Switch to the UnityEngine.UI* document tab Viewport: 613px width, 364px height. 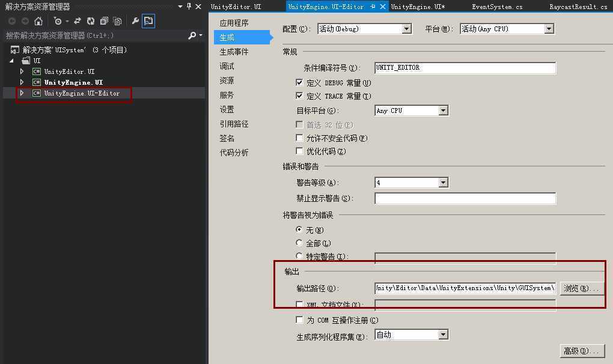click(x=418, y=7)
